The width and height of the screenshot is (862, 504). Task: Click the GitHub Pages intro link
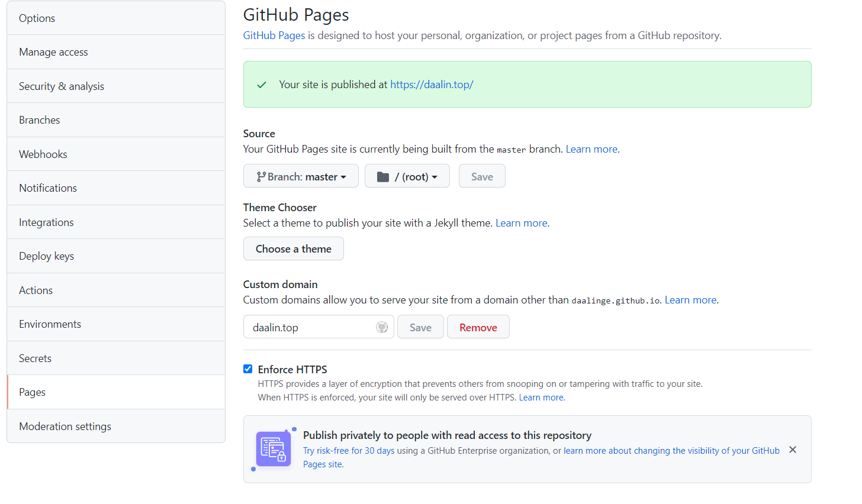point(274,35)
